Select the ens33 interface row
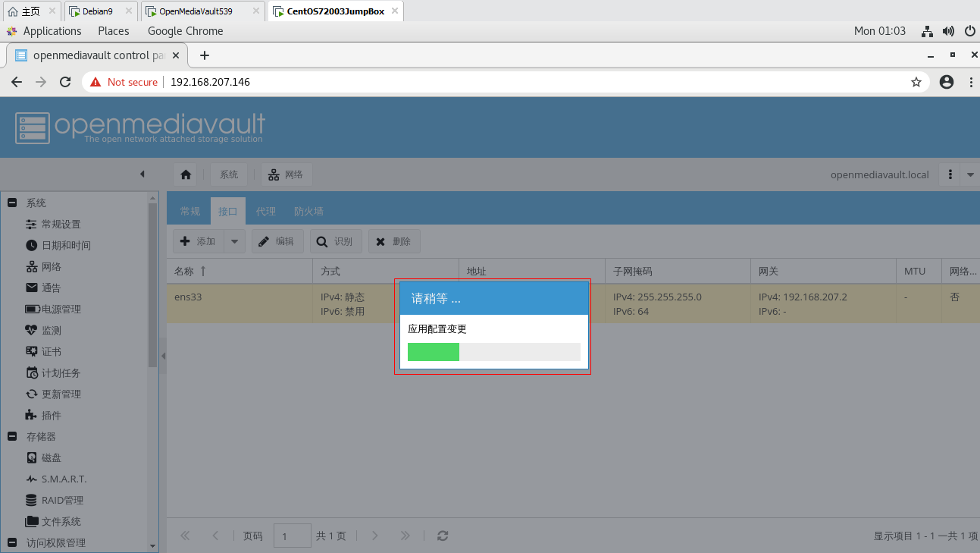 pyautogui.click(x=573, y=304)
